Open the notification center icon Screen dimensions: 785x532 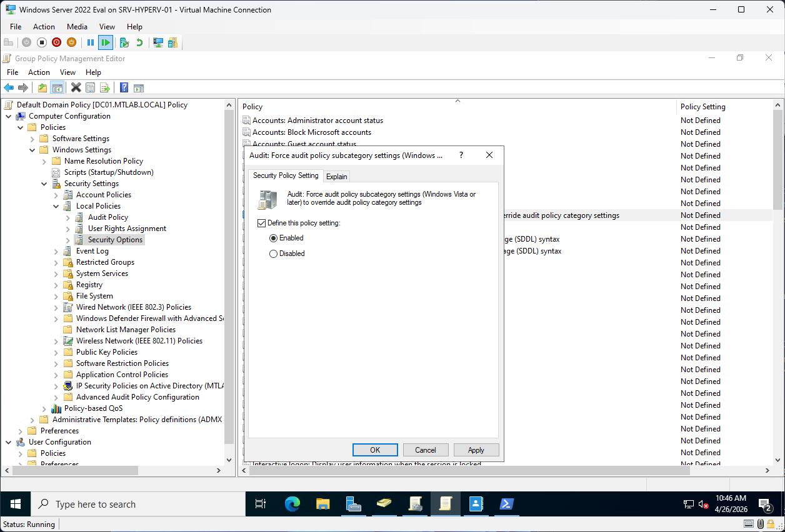(765, 504)
